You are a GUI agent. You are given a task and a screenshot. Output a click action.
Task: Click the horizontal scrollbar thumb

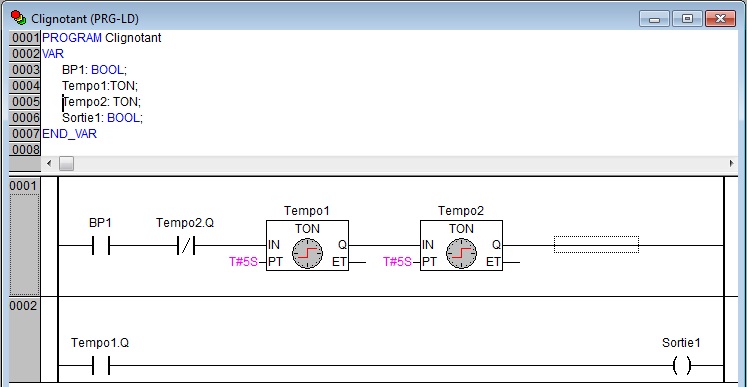(x=66, y=163)
